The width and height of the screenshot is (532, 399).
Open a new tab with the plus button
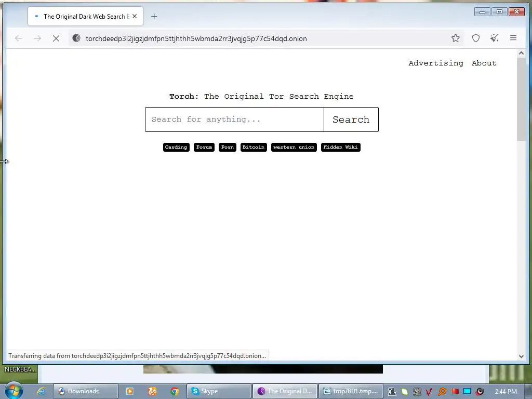[154, 17]
